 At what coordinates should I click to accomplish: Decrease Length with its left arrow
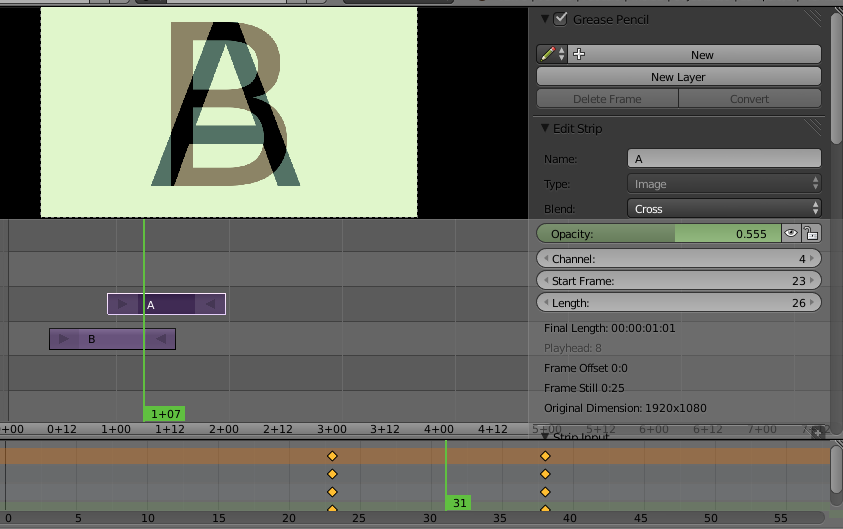point(546,303)
